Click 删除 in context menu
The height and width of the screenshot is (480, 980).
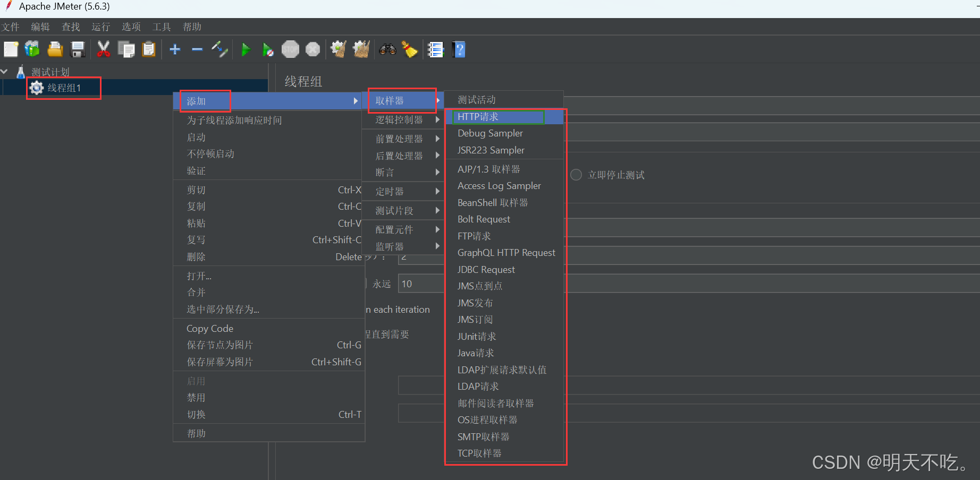269,256
